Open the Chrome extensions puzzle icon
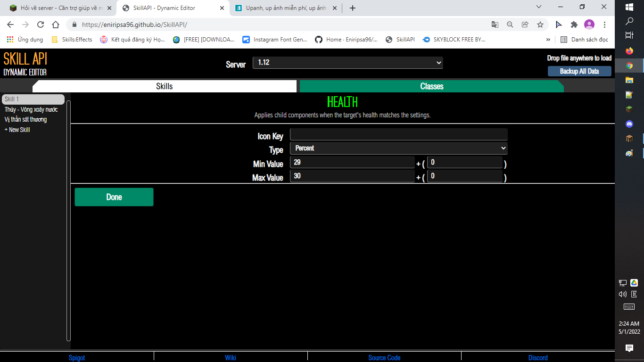The width and height of the screenshot is (644, 362). click(x=574, y=25)
